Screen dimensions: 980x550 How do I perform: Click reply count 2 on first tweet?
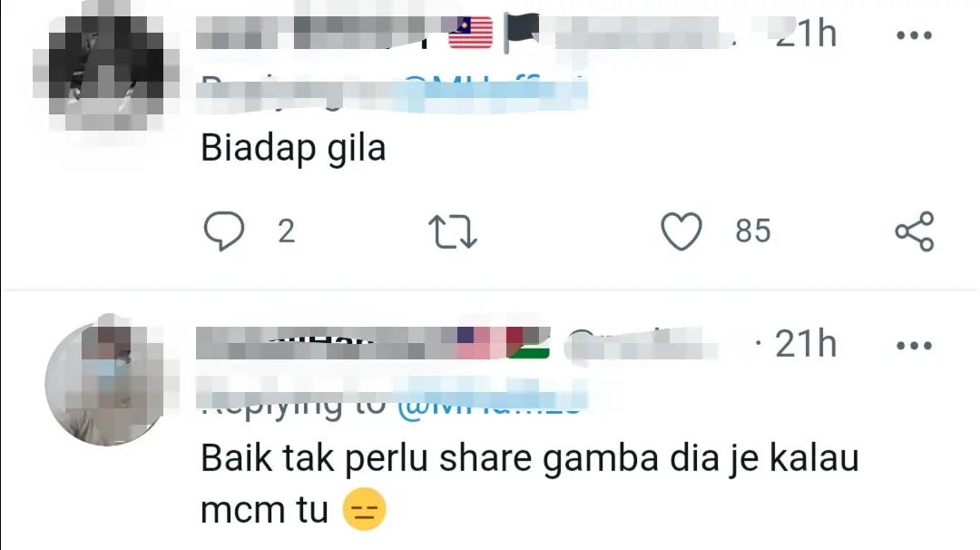click(x=286, y=231)
